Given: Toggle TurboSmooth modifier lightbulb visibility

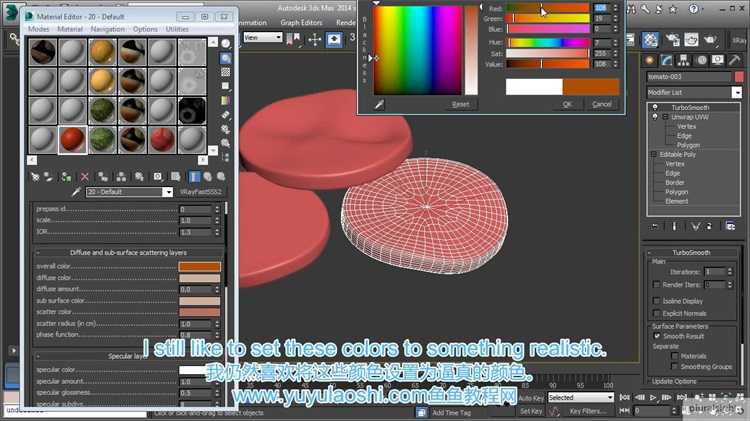Looking at the screenshot, I should [655, 108].
